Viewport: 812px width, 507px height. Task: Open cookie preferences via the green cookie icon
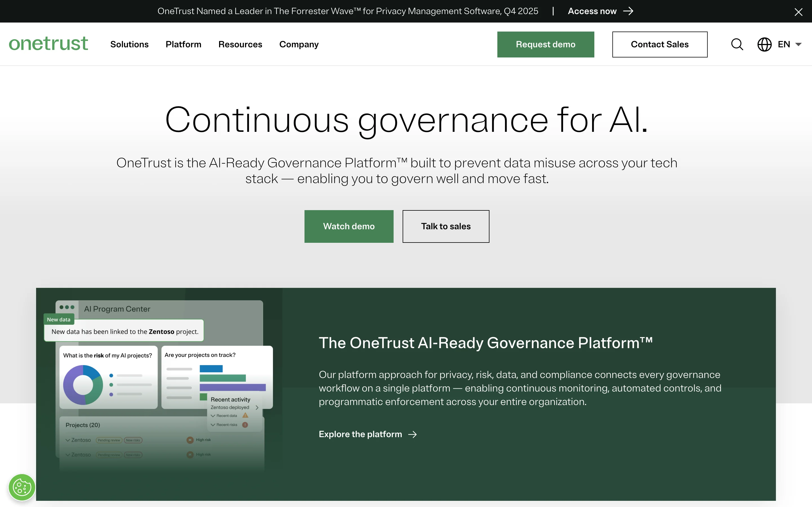pyautogui.click(x=21, y=487)
